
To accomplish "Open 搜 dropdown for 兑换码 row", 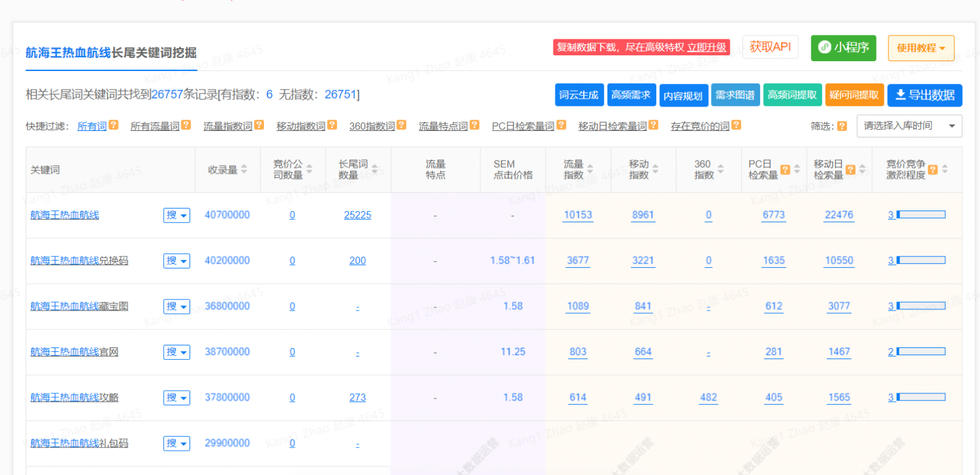I will click(x=176, y=261).
